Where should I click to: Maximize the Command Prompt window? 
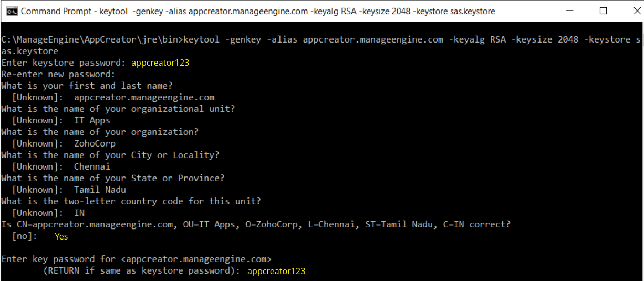coord(603,11)
